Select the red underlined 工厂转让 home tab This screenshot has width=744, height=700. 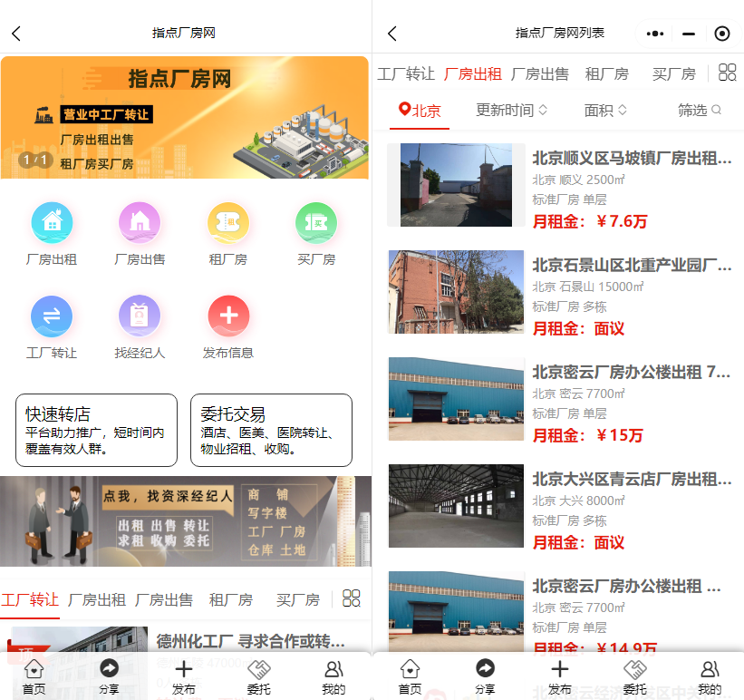(x=30, y=599)
